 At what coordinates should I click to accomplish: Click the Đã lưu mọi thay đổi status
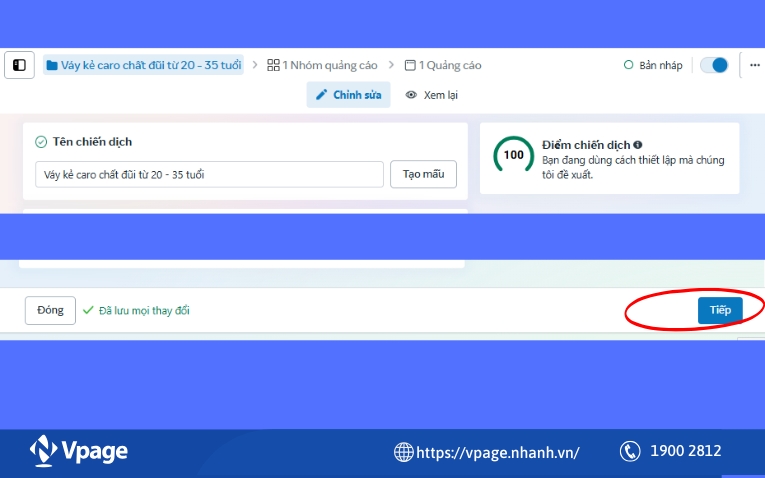coord(144,311)
